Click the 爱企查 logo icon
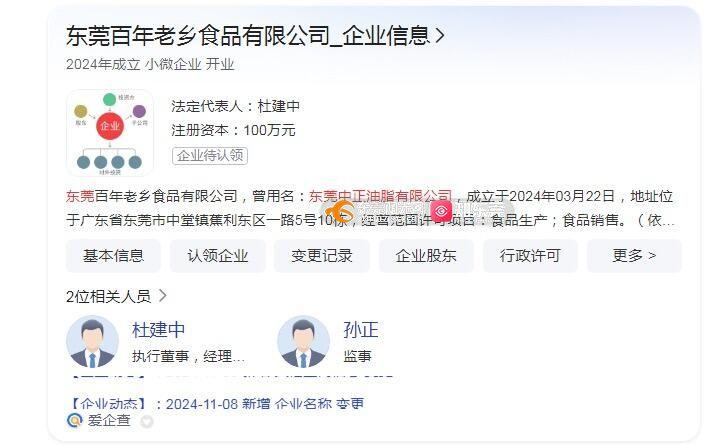Viewport: 725px width, 445px height. (x=74, y=420)
